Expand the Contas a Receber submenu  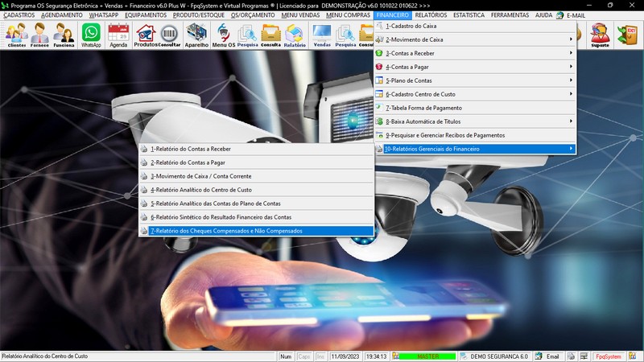click(x=475, y=53)
